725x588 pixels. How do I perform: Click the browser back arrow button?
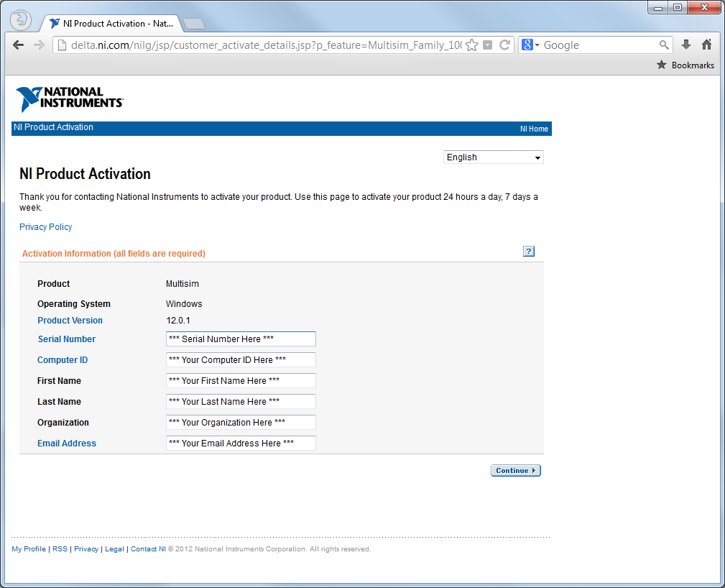pyautogui.click(x=19, y=45)
